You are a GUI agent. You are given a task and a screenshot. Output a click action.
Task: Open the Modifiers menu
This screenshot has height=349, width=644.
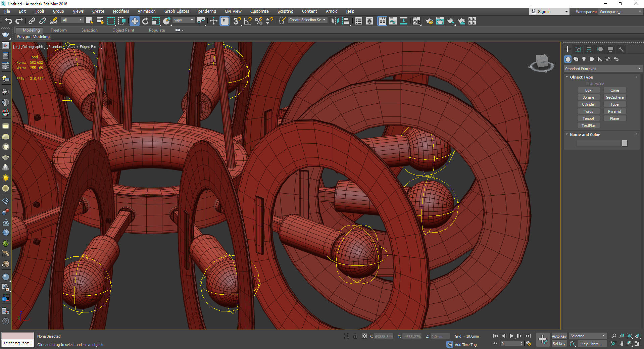[121, 11]
